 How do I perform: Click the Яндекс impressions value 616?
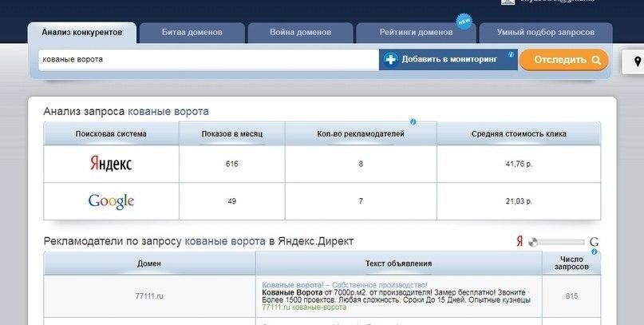(231, 164)
